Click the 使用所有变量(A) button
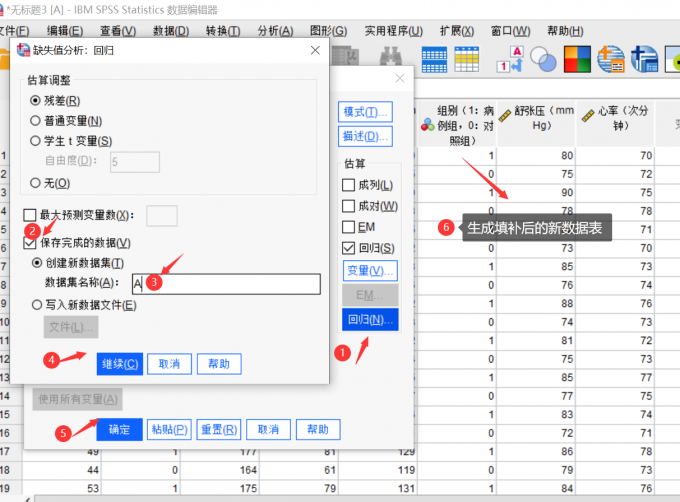The width and height of the screenshot is (680, 502). [78, 399]
